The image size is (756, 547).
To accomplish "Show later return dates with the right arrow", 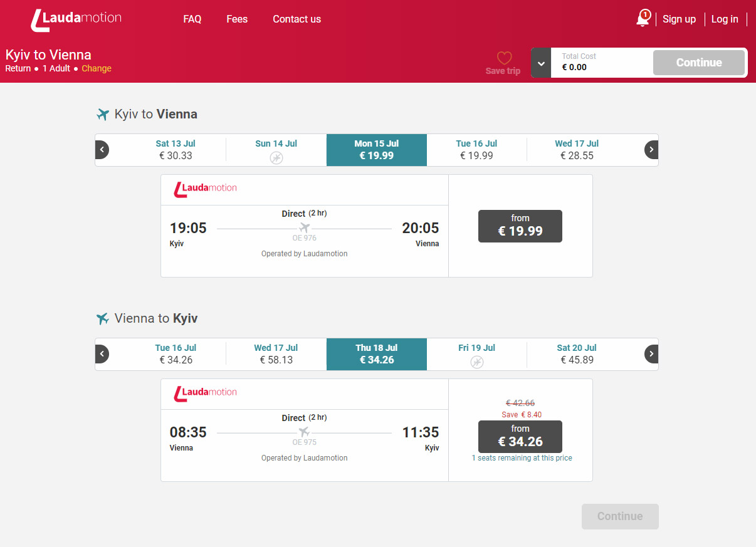I will pos(651,354).
